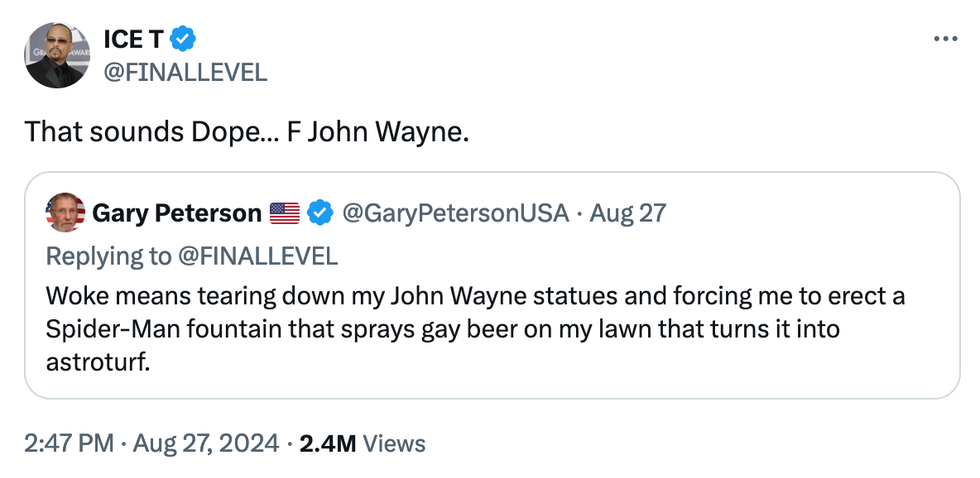This screenshot has height=478, width=980.
Task: Click the 'Views' label in the footer
Action: (x=394, y=443)
